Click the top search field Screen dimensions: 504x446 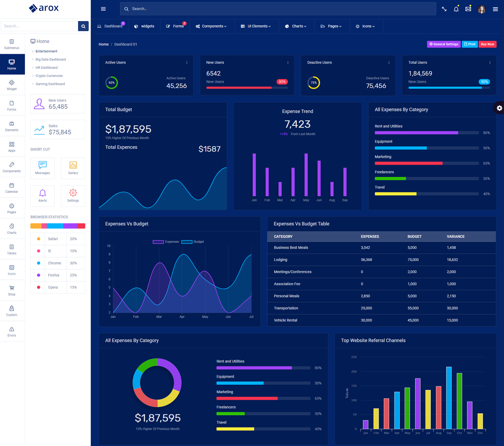point(277,9)
